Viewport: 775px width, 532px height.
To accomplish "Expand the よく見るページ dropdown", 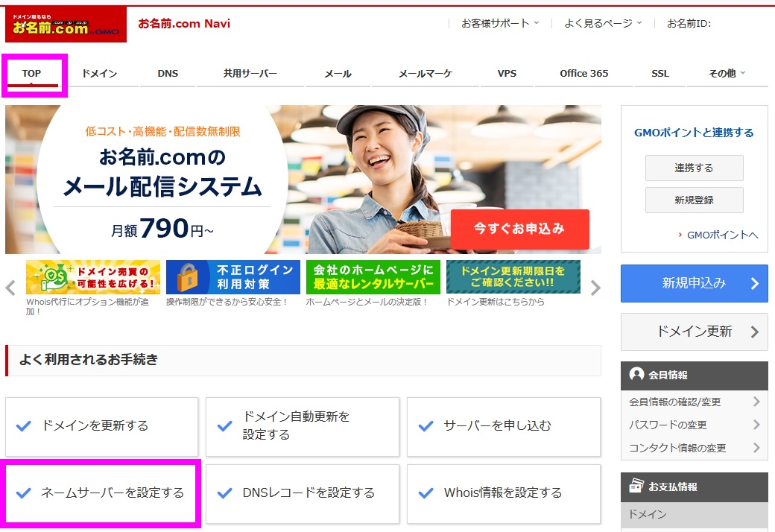I will (603, 23).
